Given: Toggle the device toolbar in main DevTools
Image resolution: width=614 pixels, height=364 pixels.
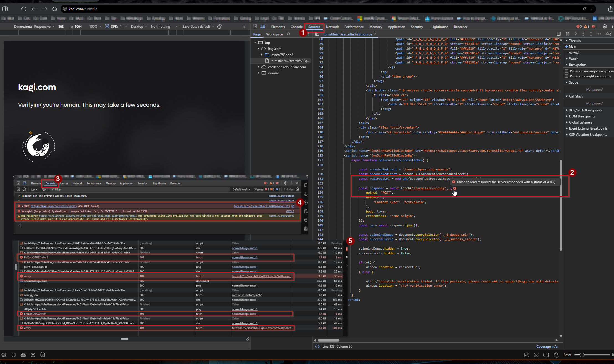Looking at the screenshot, I should point(263,27).
